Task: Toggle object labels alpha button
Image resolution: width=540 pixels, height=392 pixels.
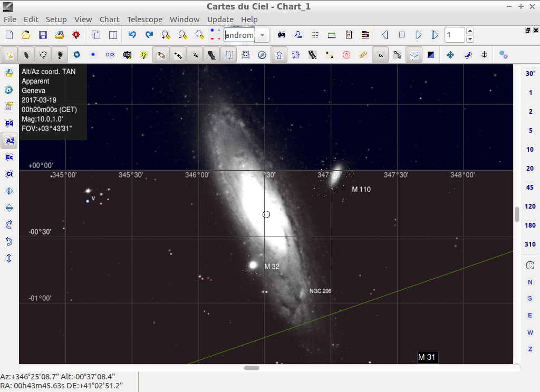Action: coord(380,55)
